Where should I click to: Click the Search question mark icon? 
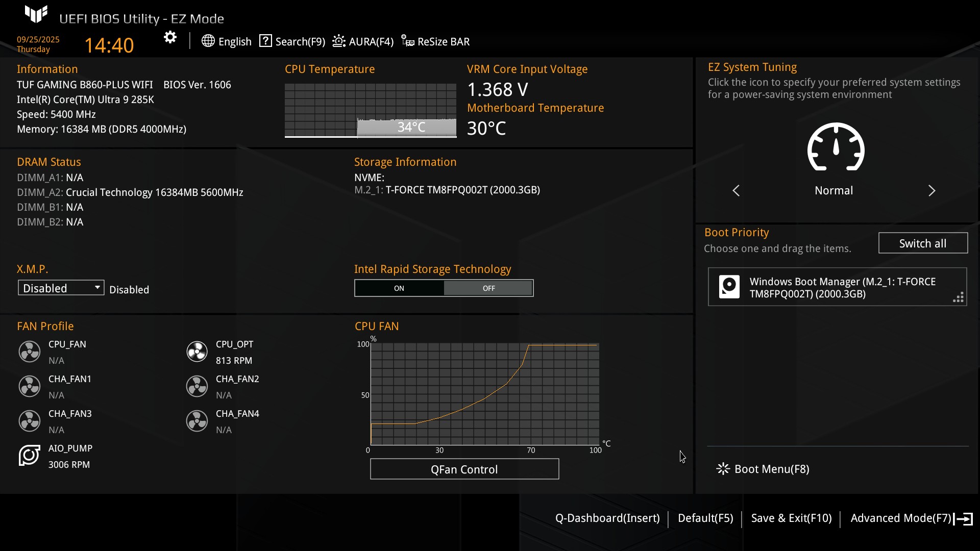point(265,41)
